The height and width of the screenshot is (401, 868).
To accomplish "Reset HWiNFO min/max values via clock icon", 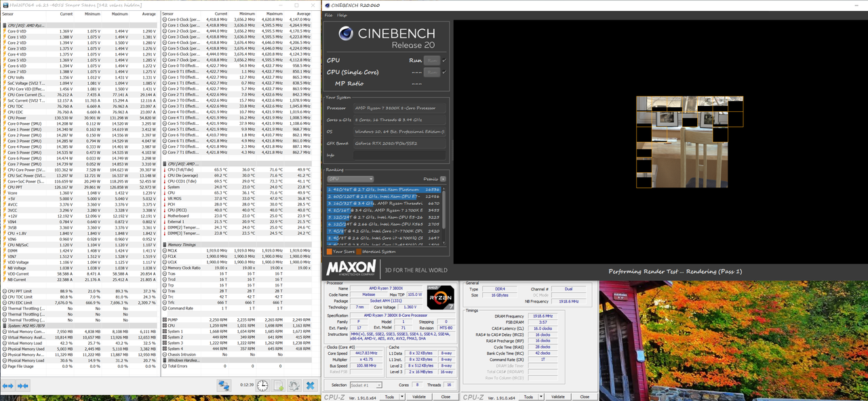I will 262,385.
